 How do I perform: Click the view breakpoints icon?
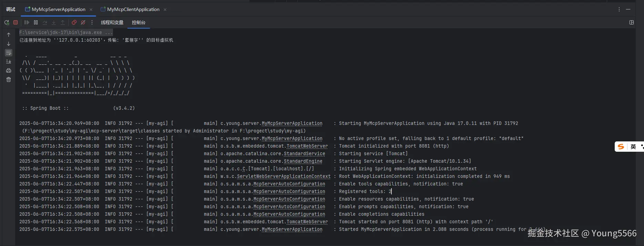pos(74,22)
